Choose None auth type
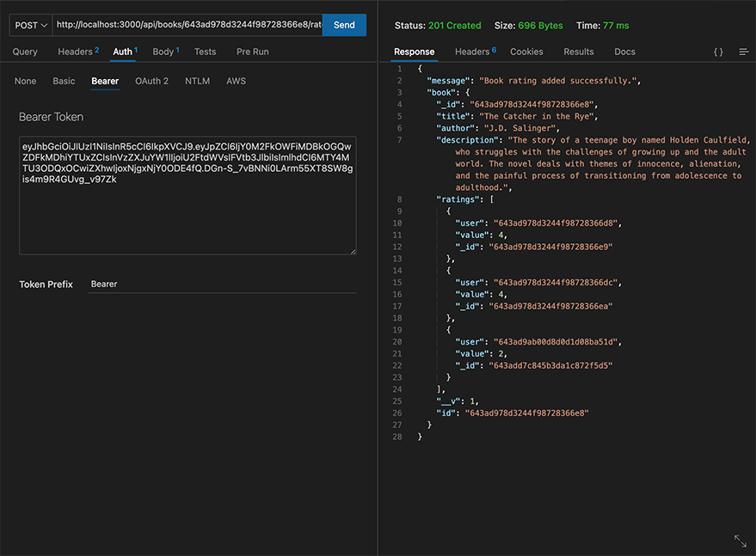This screenshot has width=756, height=556. [x=25, y=81]
